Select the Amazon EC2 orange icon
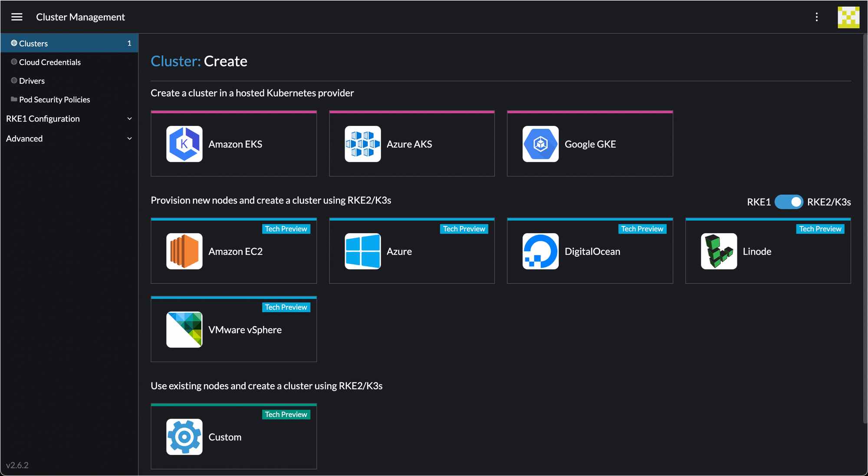Screen dimensions: 868x476 [x=184, y=251]
